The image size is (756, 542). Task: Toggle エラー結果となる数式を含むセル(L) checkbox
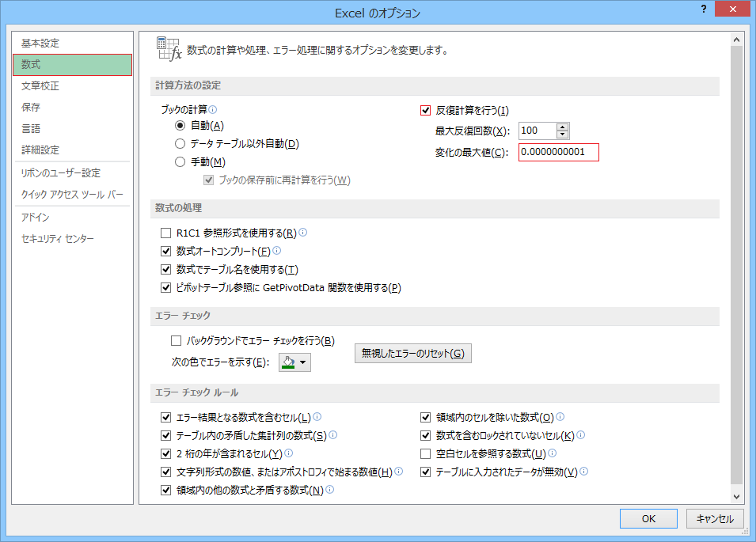click(x=166, y=417)
